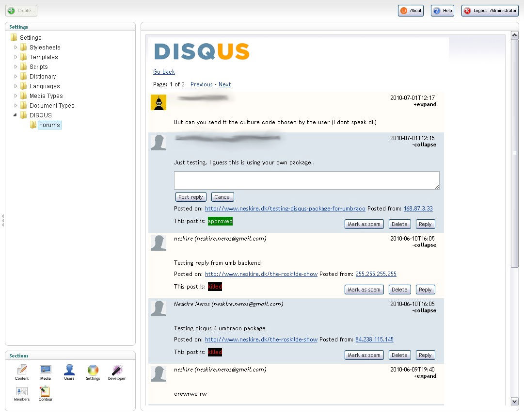Click avatar of the 'Testing reply from umb backend' comment
The width and height of the screenshot is (524, 420).
click(x=159, y=243)
